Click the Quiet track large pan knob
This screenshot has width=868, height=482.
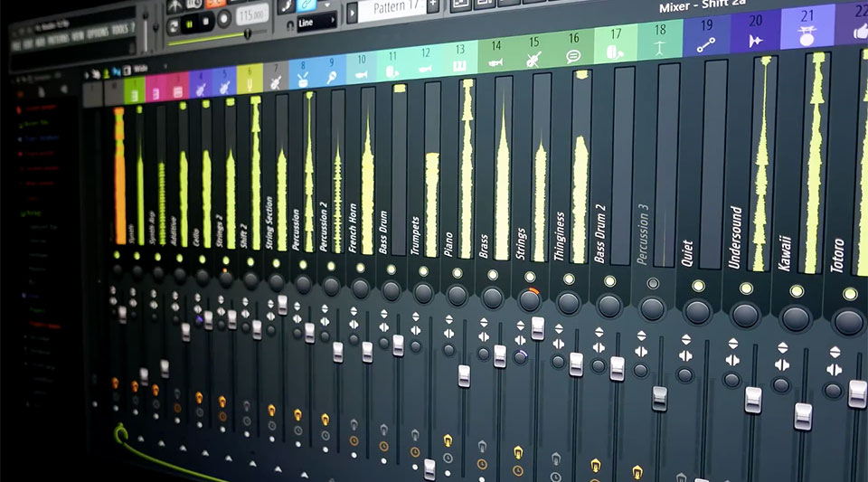click(x=697, y=312)
